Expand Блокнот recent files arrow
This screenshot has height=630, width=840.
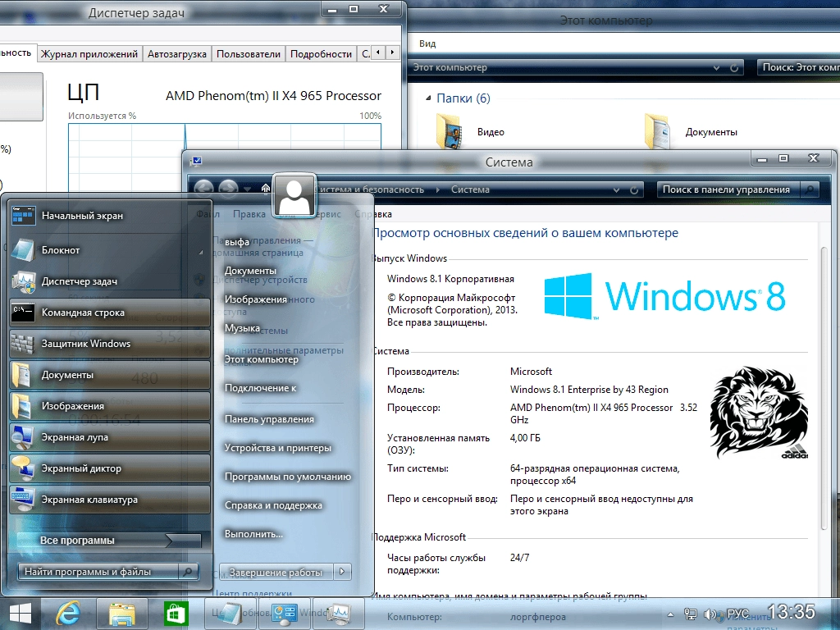201,252
